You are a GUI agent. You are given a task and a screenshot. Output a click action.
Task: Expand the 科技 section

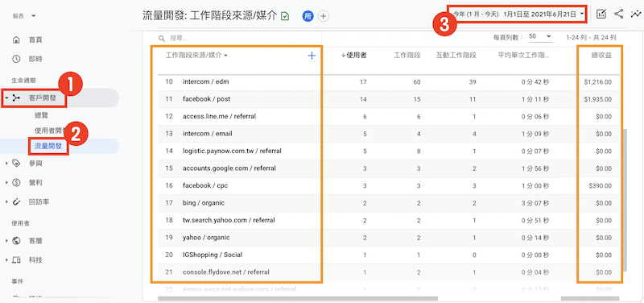[6, 260]
